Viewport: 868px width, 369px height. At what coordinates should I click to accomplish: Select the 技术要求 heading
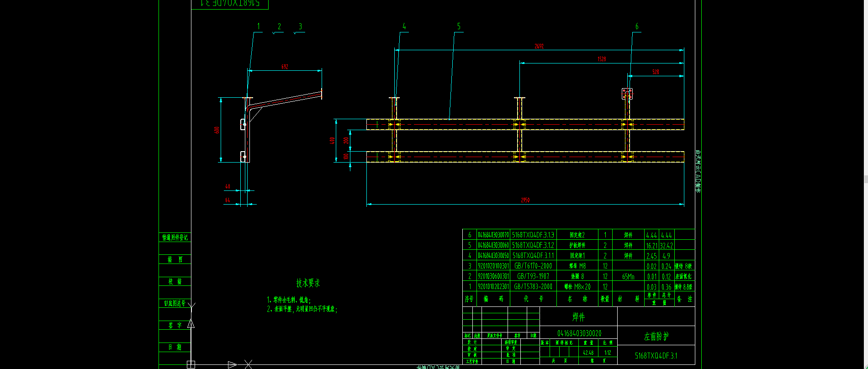[308, 283]
